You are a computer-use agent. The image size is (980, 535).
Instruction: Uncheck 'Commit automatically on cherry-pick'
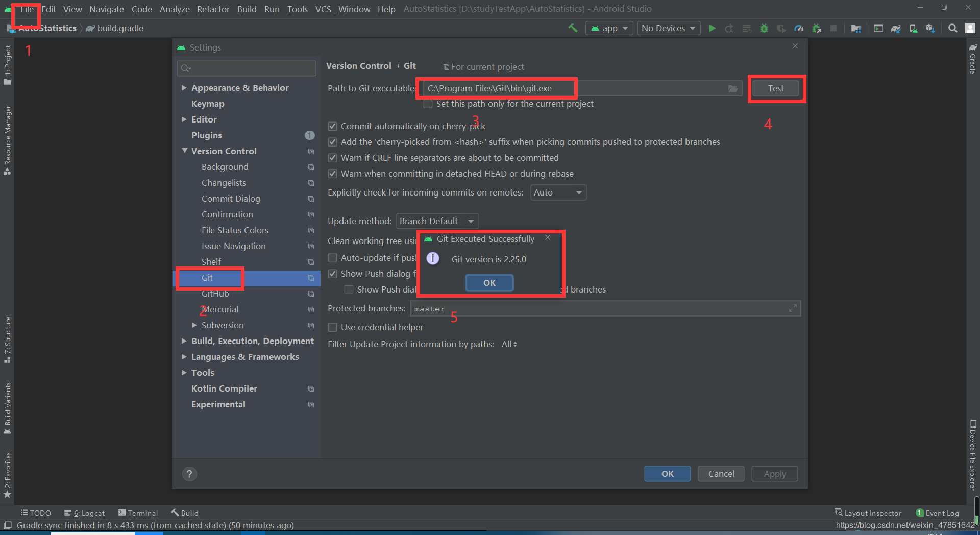332,126
